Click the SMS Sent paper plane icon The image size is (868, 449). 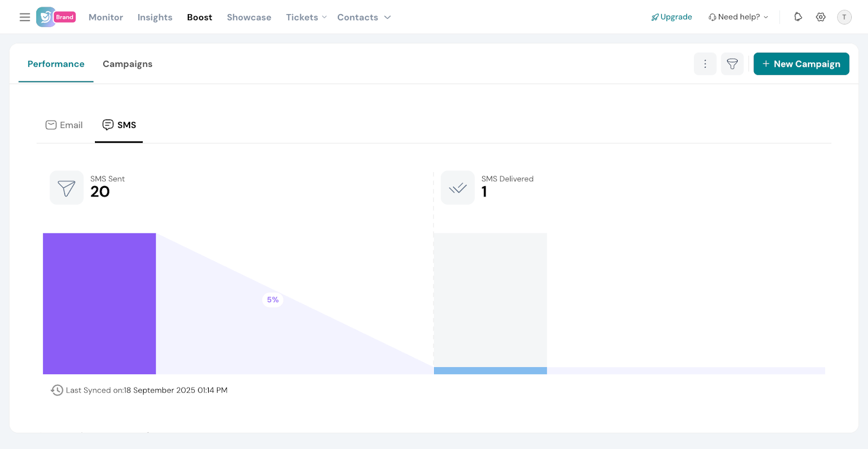click(x=67, y=188)
